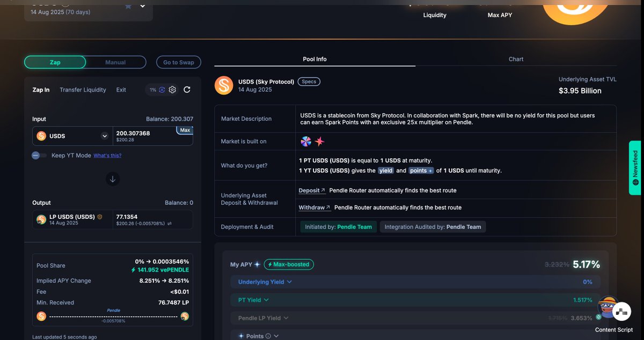Viewport: 644px width, 340px height.
Task: Click the '141.952 vePENDLE' value
Action: (x=164, y=270)
